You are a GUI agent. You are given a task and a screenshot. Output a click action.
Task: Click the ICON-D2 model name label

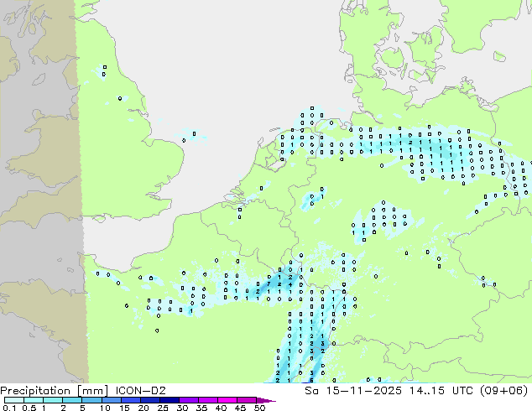click(140, 391)
